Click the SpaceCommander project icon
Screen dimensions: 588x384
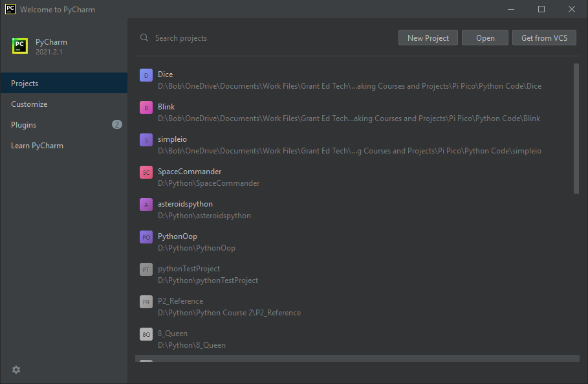coord(146,172)
